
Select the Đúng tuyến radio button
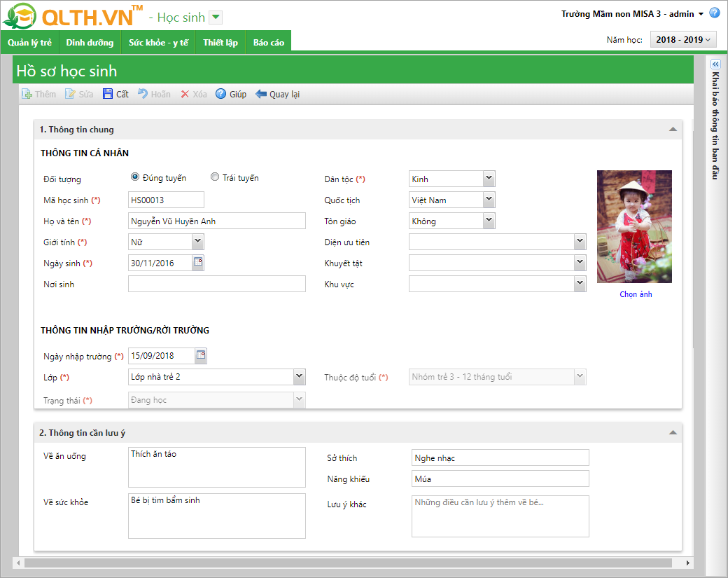(135, 177)
